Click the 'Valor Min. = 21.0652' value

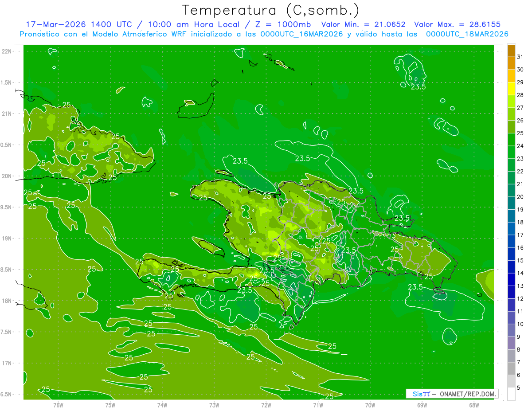pyautogui.click(x=363, y=24)
